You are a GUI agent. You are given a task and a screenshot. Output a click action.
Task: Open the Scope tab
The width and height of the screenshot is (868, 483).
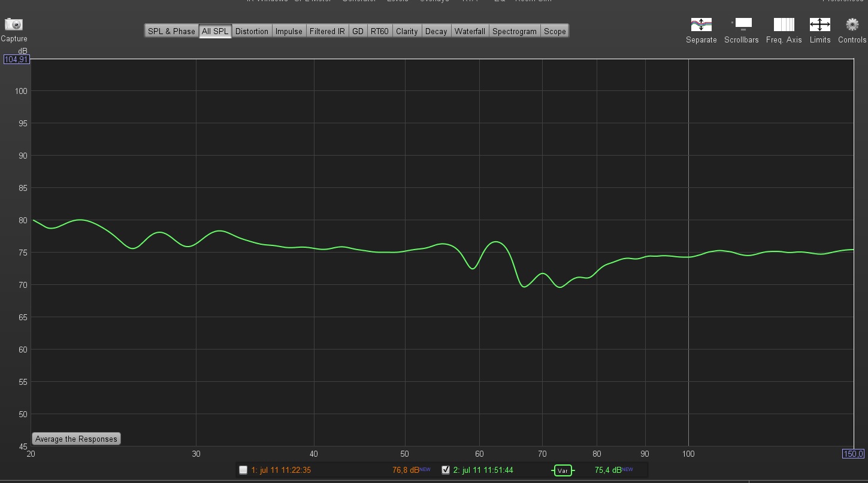tap(555, 31)
